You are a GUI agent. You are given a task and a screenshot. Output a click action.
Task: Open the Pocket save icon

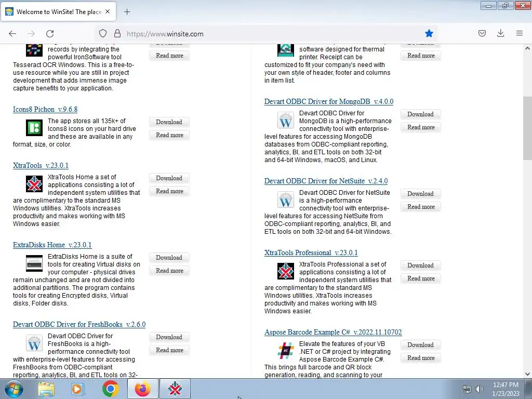click(482, 33)
